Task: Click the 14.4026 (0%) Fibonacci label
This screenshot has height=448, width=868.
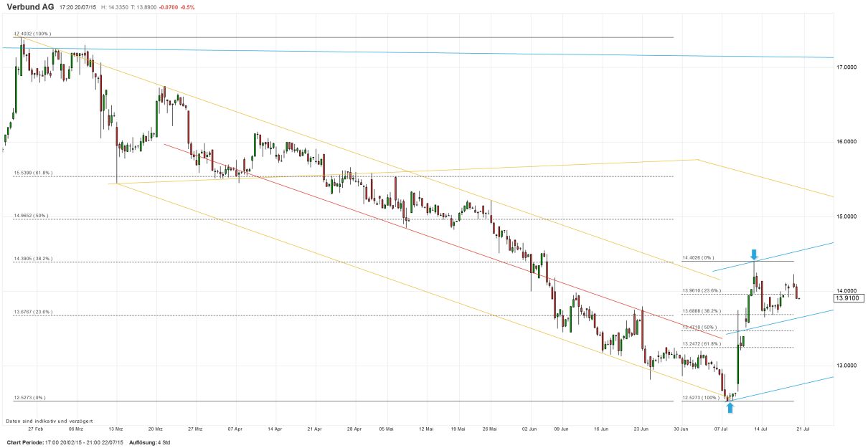Action: [699, 257]
